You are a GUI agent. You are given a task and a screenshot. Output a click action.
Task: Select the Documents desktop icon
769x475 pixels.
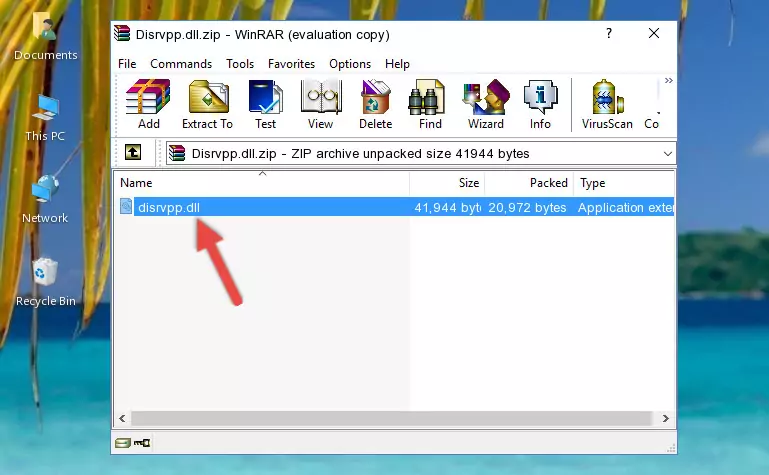click(x=45, y=37)
